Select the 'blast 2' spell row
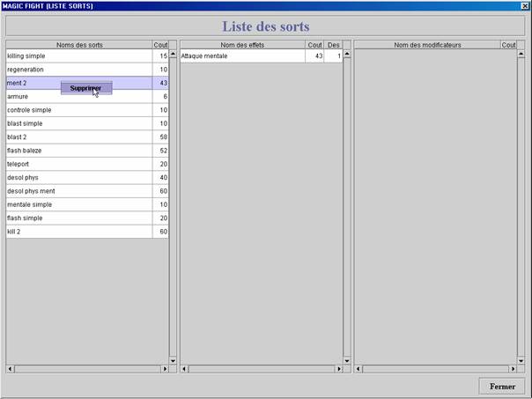 pyautogui.click(x=87, y=137)
